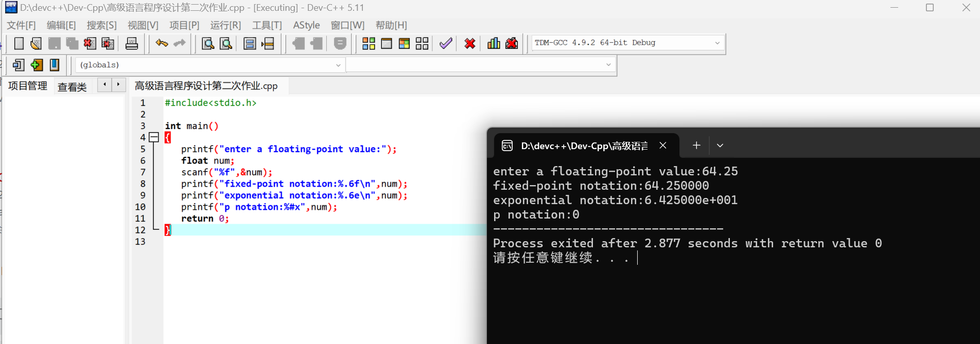Undo the last edit with the arrow icon
980x344 pixels.
pos(162,44)
